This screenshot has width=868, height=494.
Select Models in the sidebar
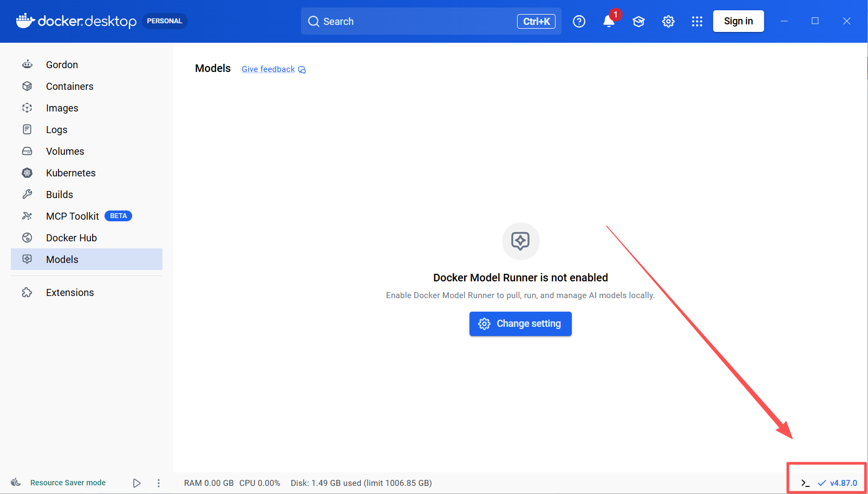87,259
